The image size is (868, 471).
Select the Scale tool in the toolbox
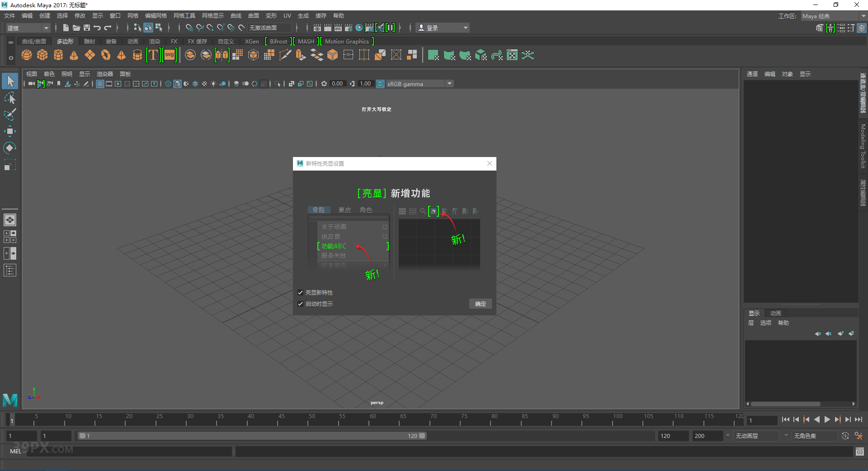click(10, 165)
